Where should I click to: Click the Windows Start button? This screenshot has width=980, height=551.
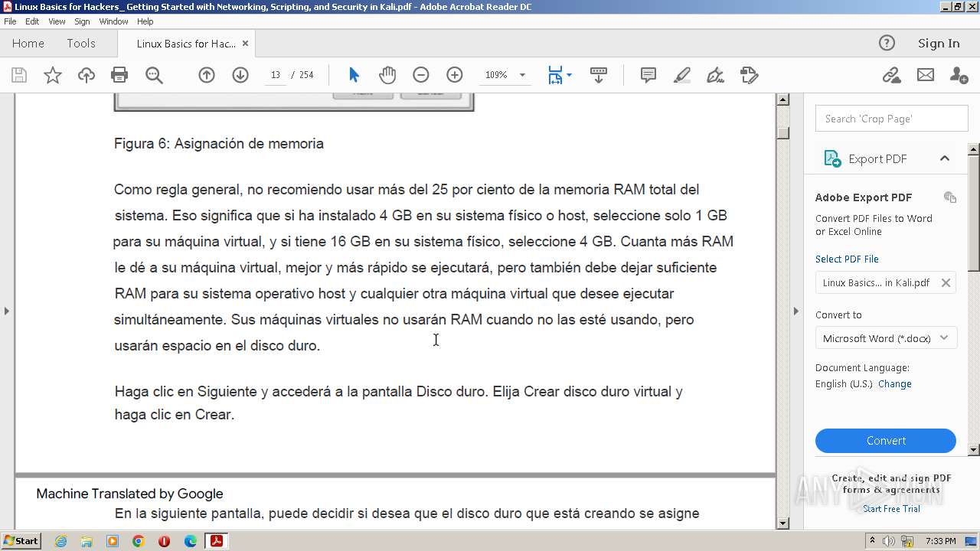(x=21, y=541)
